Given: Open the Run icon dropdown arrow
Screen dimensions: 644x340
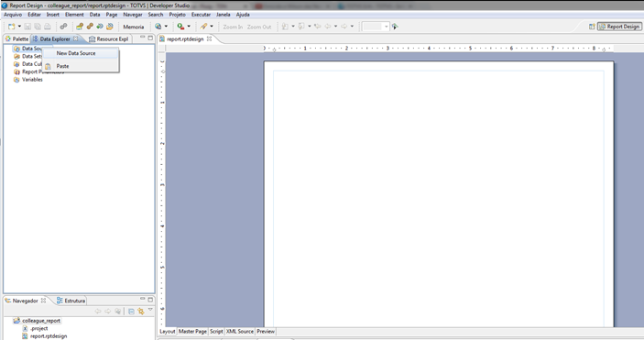Looking at the screenshot, I should point(189,27).
